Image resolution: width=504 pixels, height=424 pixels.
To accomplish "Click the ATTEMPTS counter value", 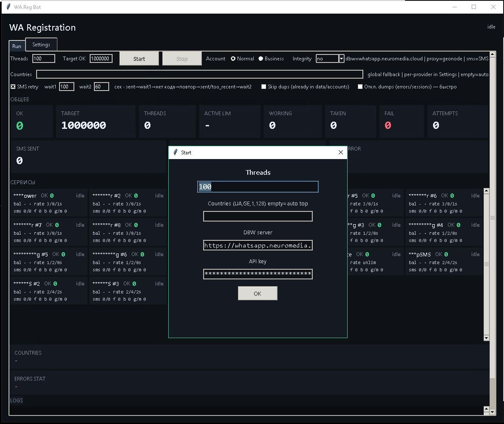I will [x=436, y=125].
